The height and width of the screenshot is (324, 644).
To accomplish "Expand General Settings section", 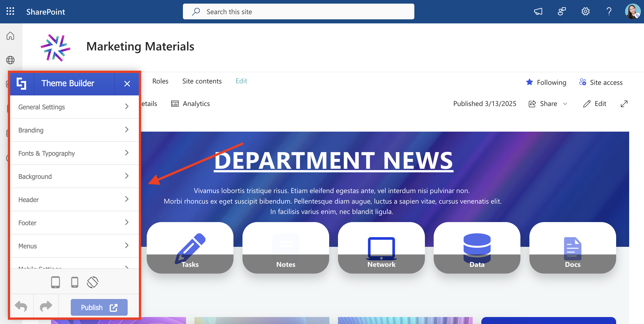I will coord(74,107).
